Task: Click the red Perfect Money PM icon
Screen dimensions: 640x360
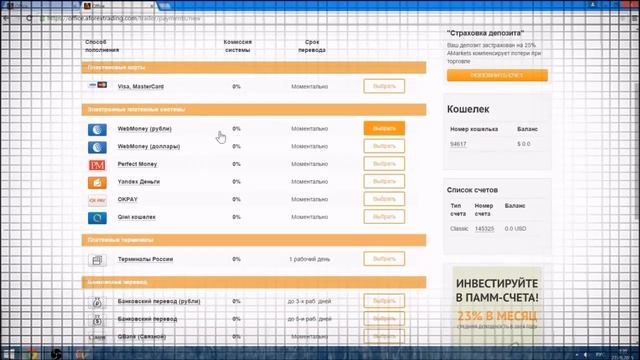Action: pyautogui.click(x=97, y=165)
